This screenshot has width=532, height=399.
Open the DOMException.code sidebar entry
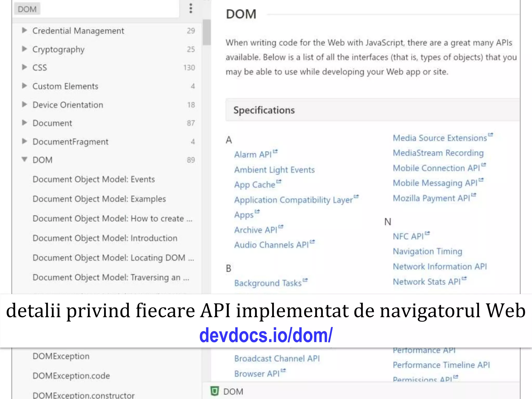click(71, 376)
